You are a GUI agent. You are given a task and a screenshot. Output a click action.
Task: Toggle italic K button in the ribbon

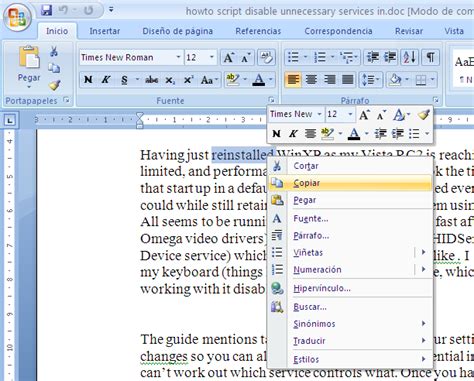[106, 80]
